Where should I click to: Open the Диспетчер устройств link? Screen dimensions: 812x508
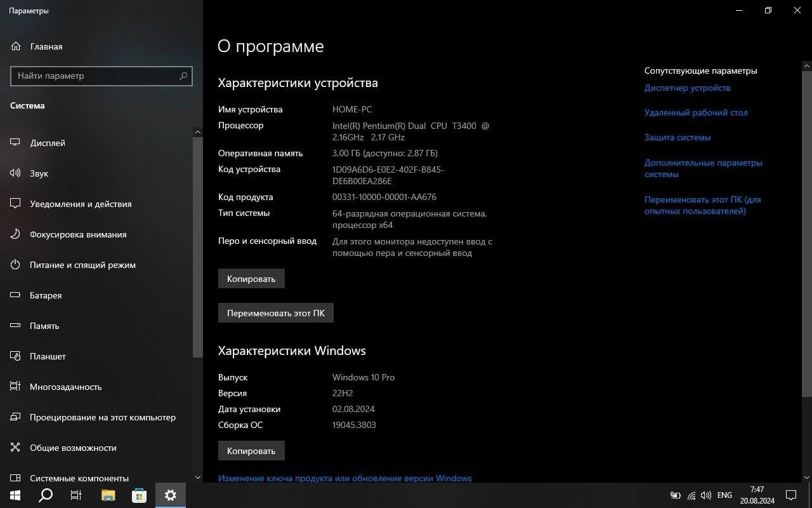pos(687,88)
